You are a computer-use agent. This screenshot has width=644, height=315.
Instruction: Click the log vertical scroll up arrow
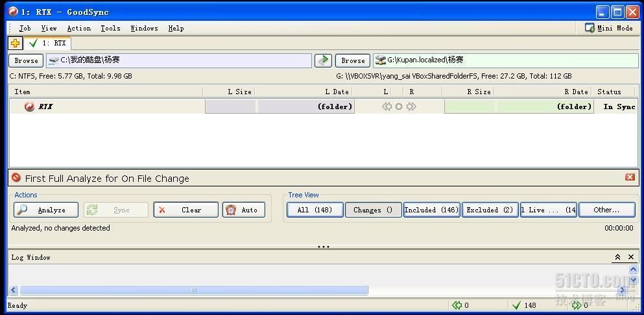pyautogui.click(x=634, y=270)
